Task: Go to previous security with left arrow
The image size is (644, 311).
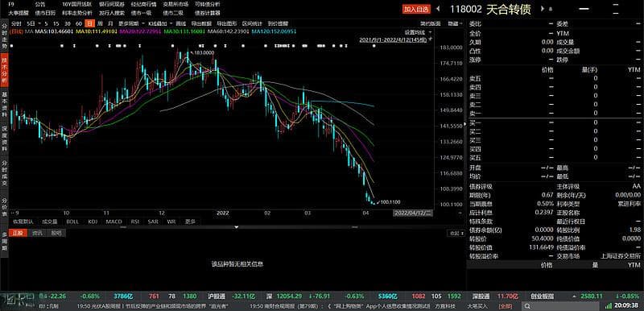Action: pos(438,9)
